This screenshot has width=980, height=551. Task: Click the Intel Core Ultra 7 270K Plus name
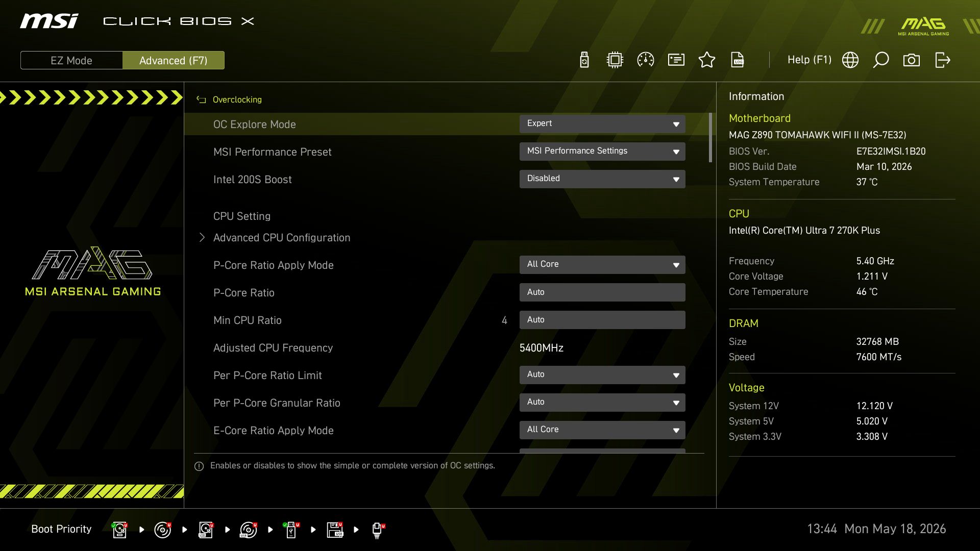804,231
